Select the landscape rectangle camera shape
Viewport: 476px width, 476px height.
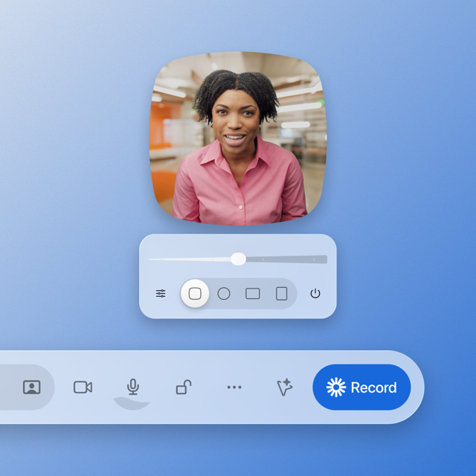point(253,294)
